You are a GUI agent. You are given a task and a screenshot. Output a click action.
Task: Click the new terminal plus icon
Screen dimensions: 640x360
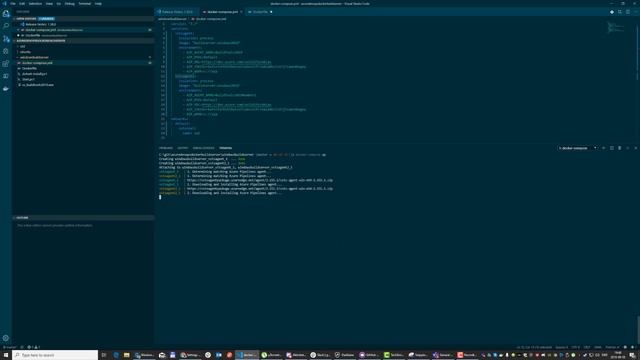tap(604, 148)
